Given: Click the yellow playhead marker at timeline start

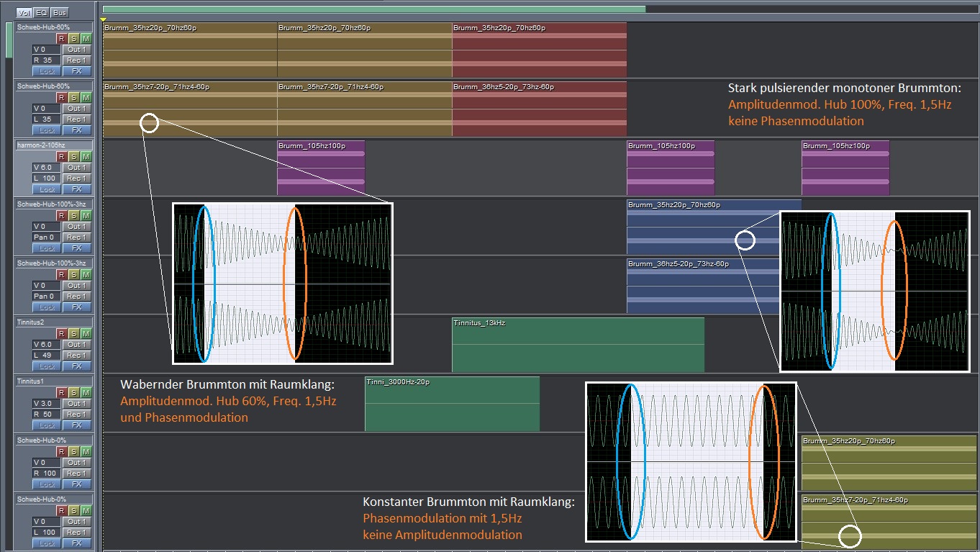Looking at the screenshot, I should 104,19.
